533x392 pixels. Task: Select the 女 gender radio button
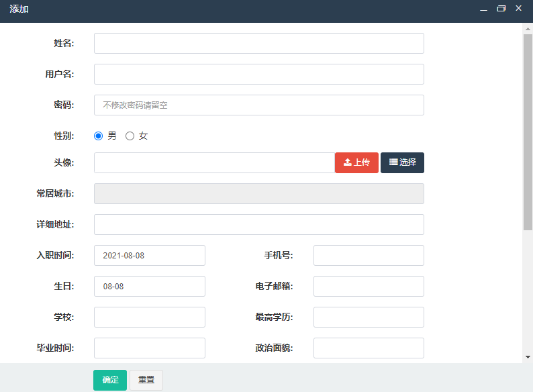coord(130,136)
